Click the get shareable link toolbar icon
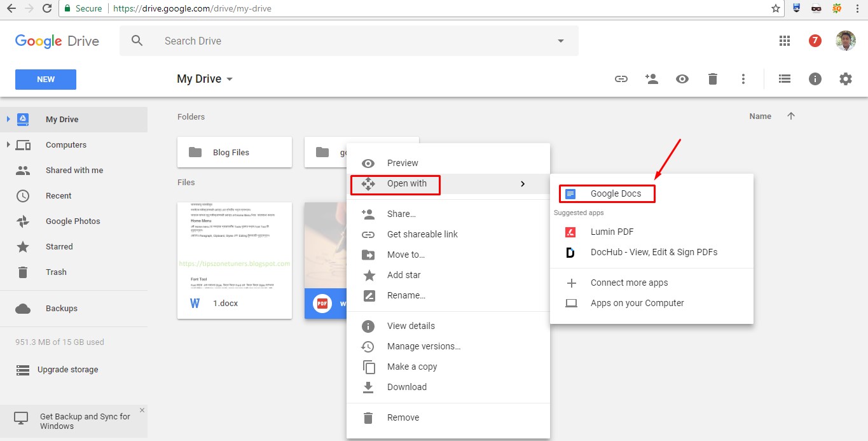Image resolution: width=868 pixels, height=441 pixels. point(621,79)
